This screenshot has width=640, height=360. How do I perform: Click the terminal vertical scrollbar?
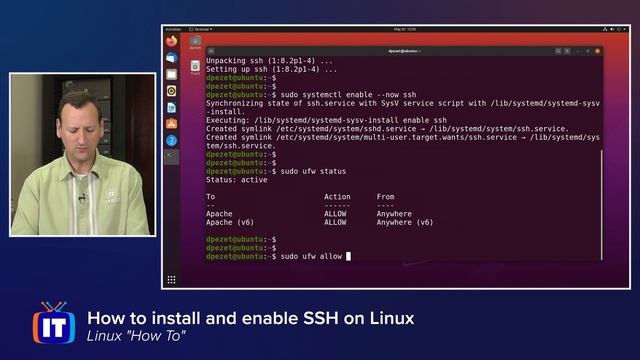coord(602,204)
